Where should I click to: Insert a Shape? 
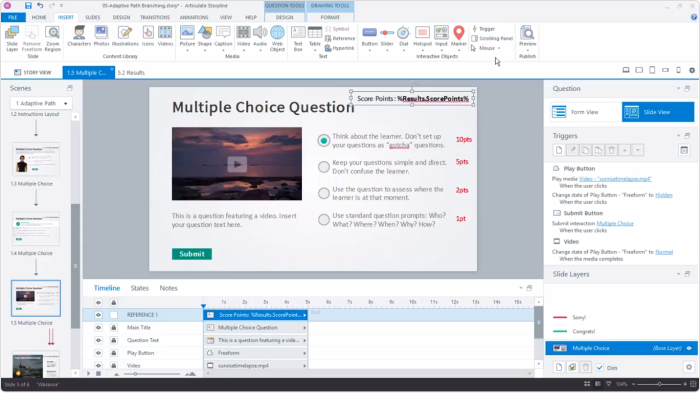tap(205, 38)
